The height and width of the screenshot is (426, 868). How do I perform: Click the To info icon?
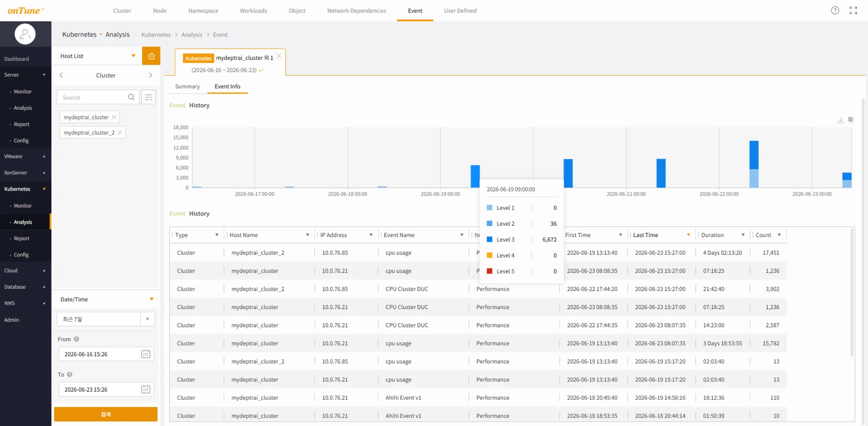click(69, 374)
